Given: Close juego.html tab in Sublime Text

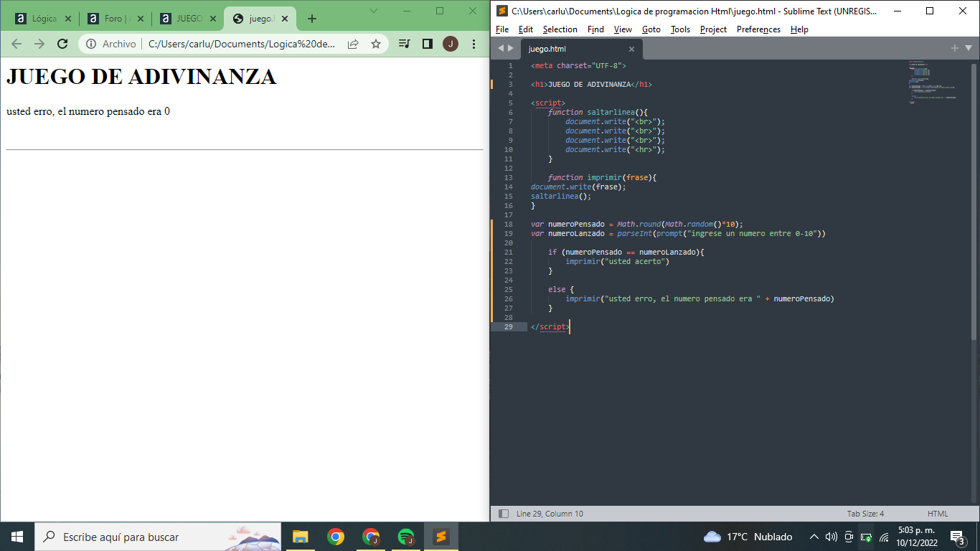Looking at the screenshot, I should [x=632, y=49].
